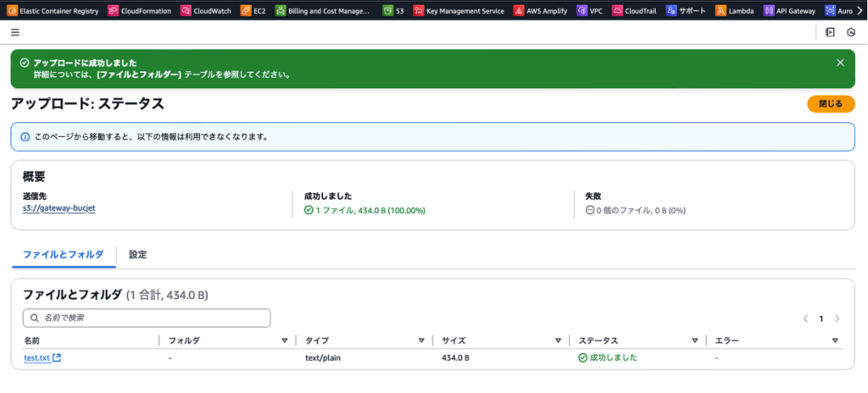Open Aurora service shortcut at bar end
Screen dimensions: 868x393
pyautogui.click(x=838, y=10)
